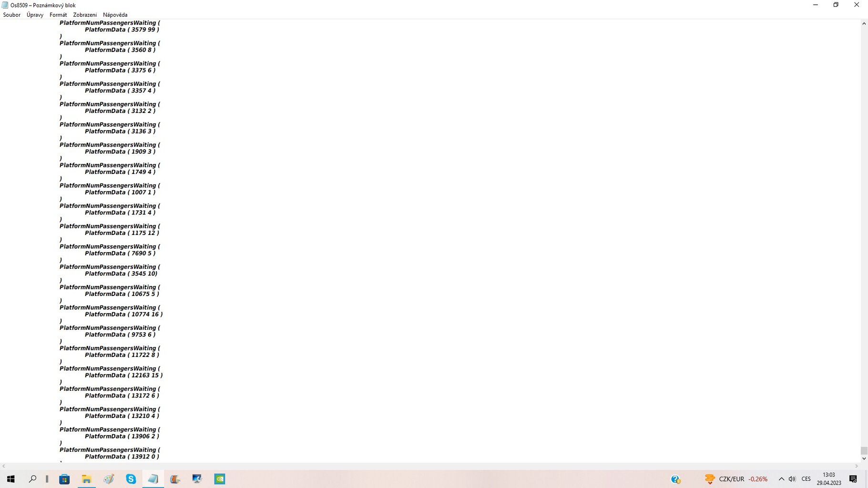Click the horizontal scrollbar left arrow

point(4,466)
